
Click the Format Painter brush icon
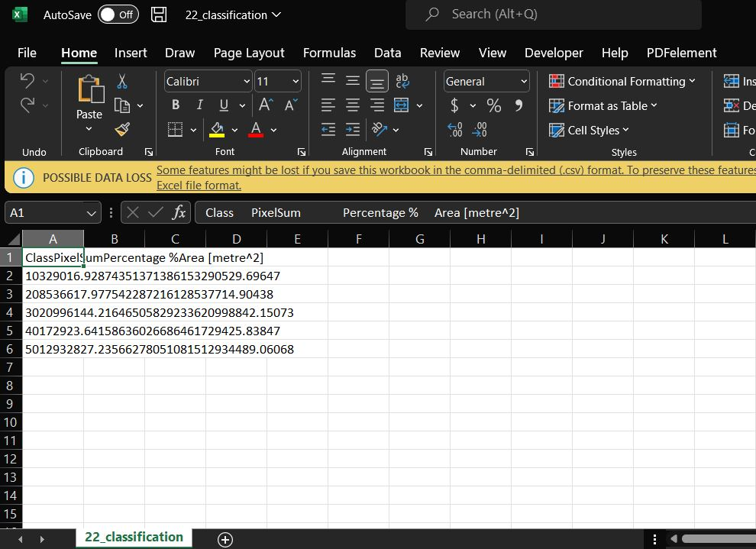[122, 129]
